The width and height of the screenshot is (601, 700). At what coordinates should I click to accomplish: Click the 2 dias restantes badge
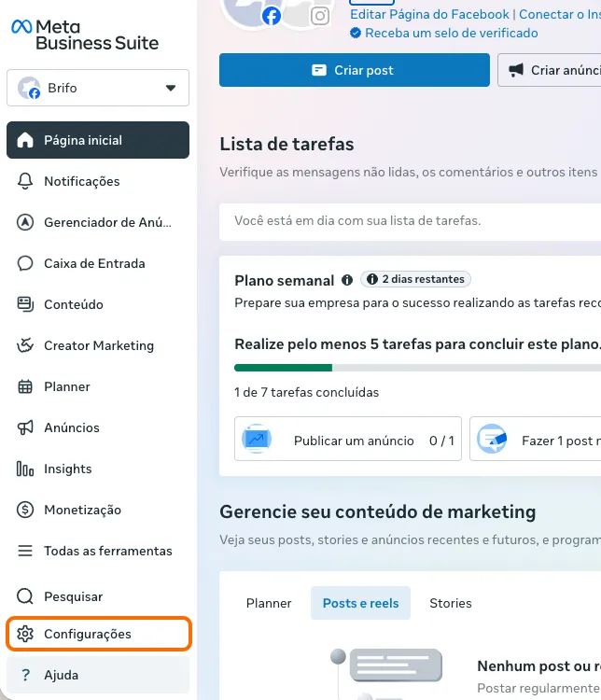coord(415,279)
